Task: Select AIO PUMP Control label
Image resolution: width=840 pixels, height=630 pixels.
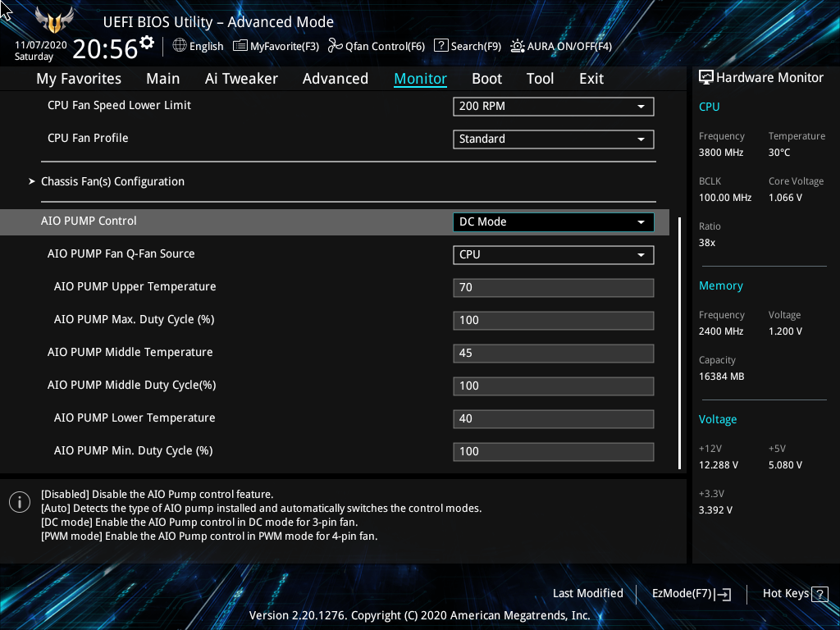Action: click(89, 221)
